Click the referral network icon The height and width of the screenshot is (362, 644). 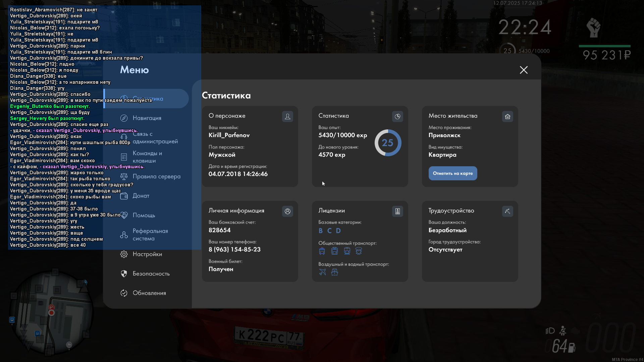click(x=124, y=235)
